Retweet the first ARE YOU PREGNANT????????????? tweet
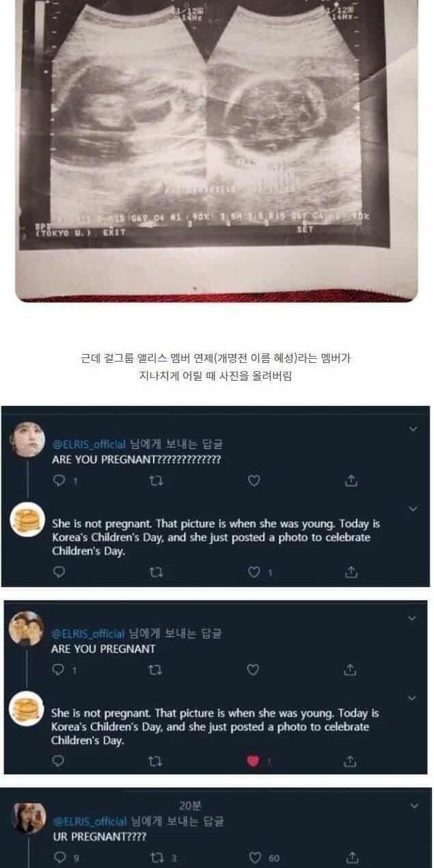 154,481
